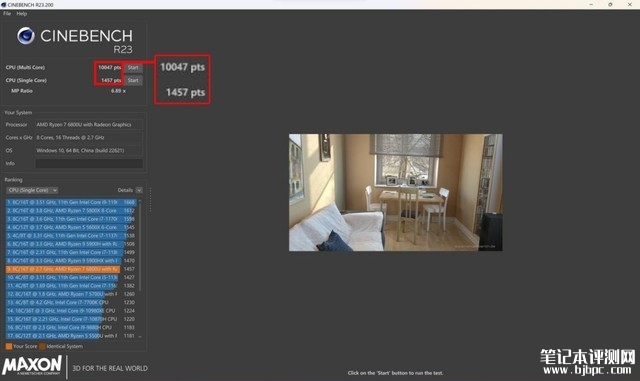This screenshot has width=640, height=381.
Task: Select the Ryzen 5 5500U ranking entry
Action: [70, 336]
